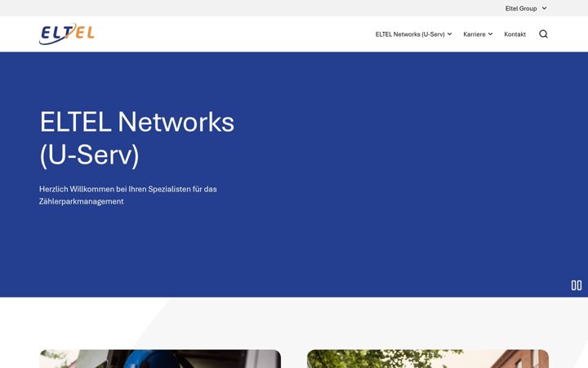Expand the Eltel Group dropdown
The height and width of the screenshot is (368, 588).
pyautogui.click(x=526, y=8)
